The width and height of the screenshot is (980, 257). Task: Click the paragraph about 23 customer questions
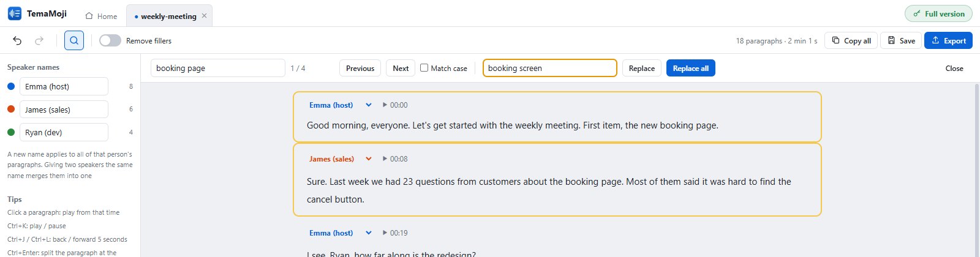549,190
